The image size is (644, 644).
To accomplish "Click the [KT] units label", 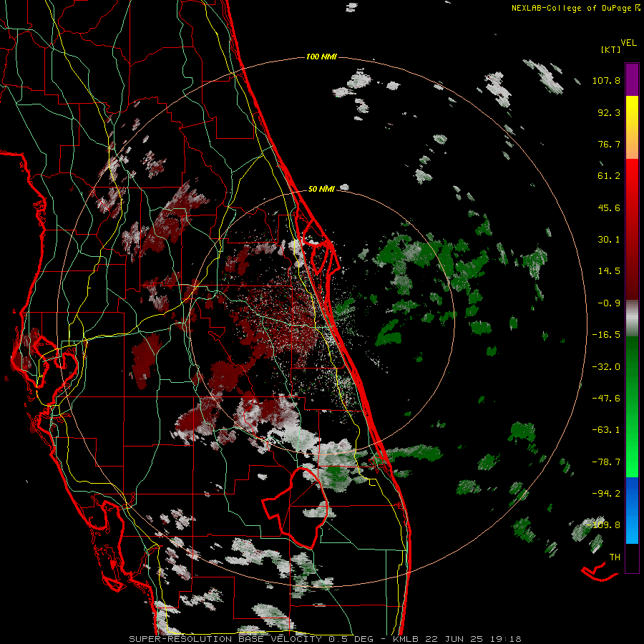I will click(x=611, y=49).
